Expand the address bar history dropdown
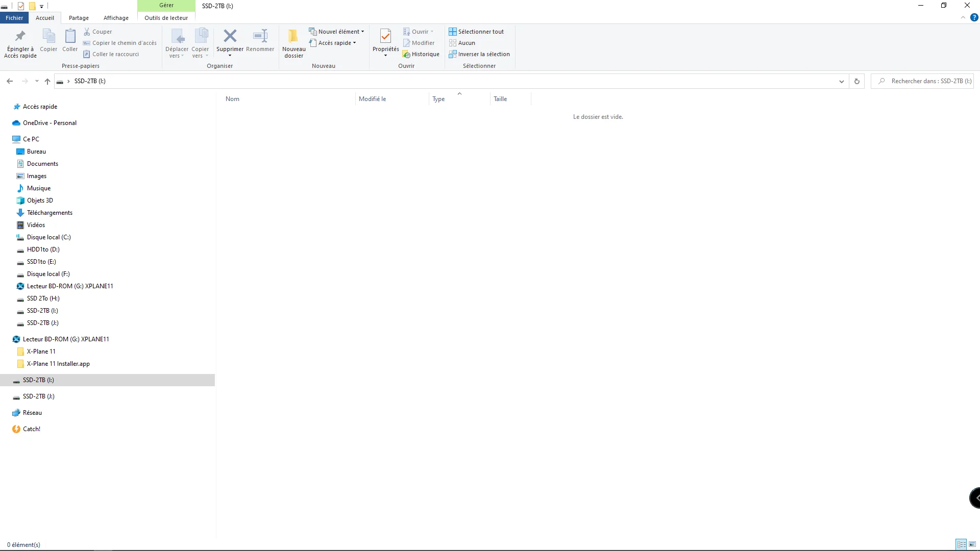 click(x=841, y=81)
